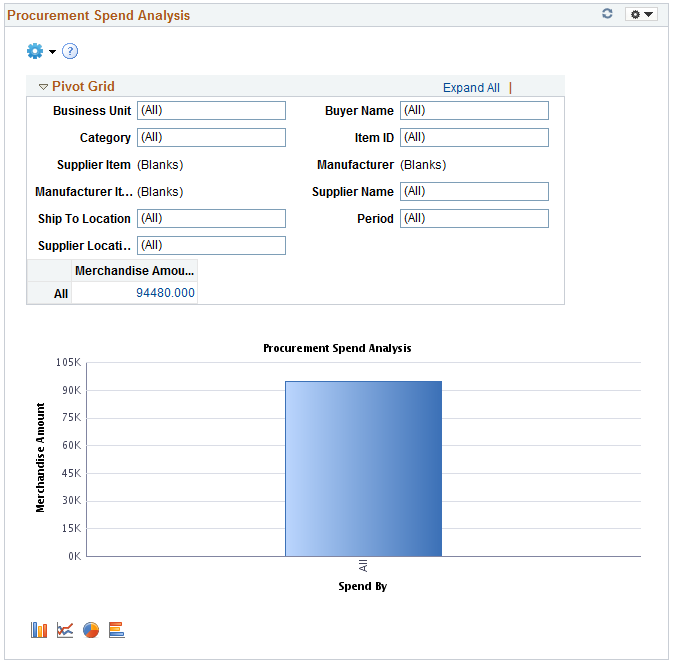Viewport: 677px width, 663px height.
Task: Click the Merchandise Amount axis label
Action: [40, 458]
